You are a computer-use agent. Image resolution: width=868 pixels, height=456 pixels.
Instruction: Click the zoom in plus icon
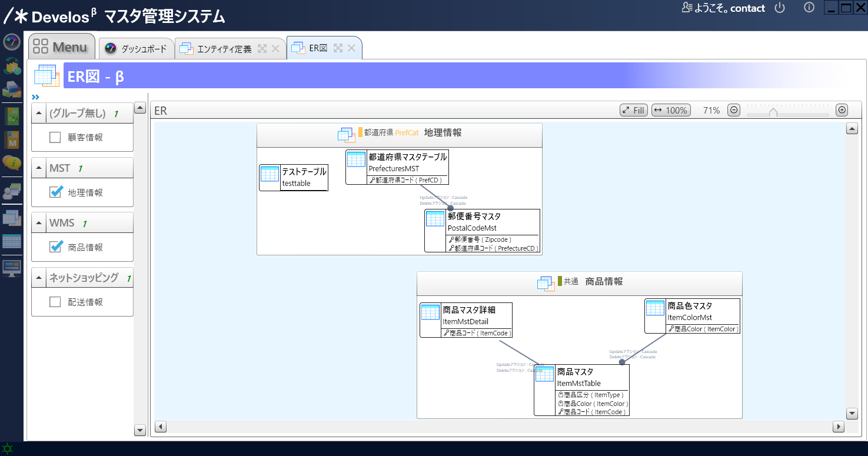point(842,110)
